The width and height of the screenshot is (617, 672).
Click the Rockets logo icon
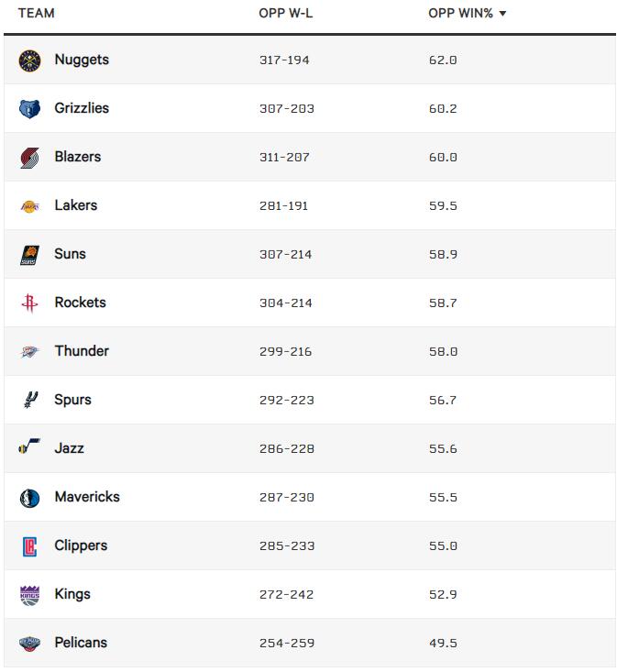click(29, 303)
